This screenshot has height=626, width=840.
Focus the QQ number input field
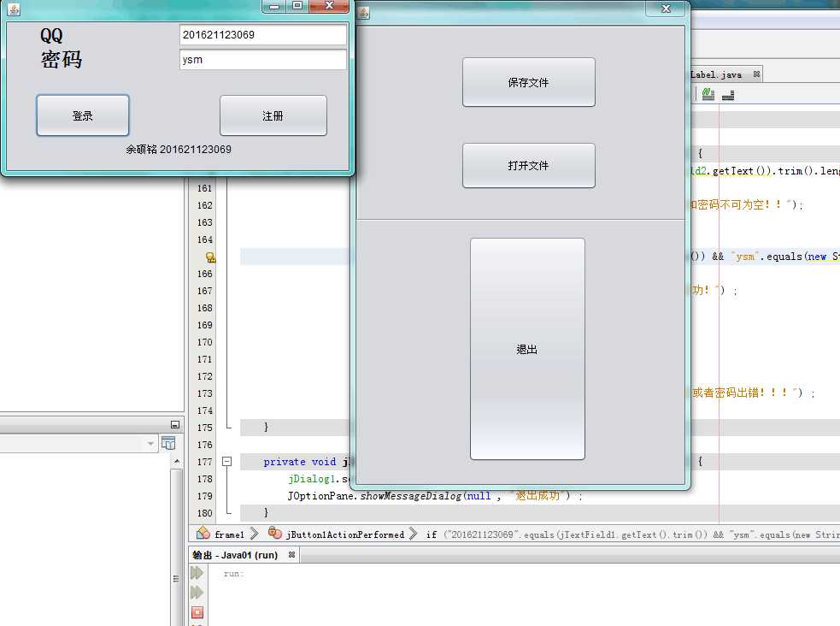click(x=262, y=35)
